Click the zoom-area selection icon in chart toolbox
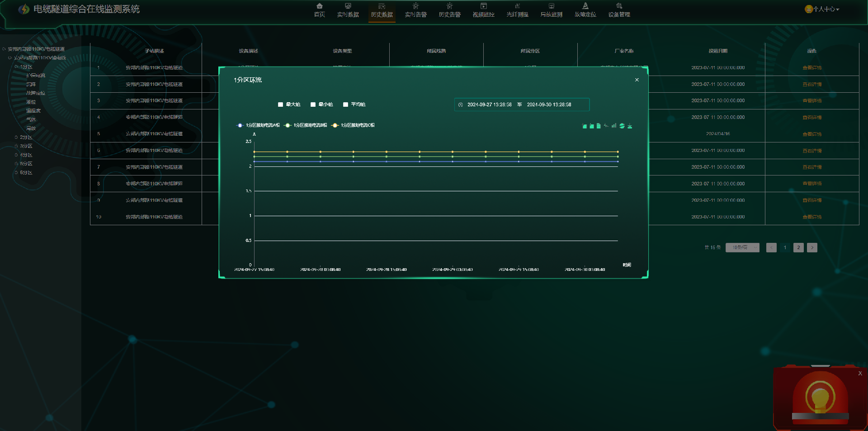The width and height of the screenshot is (868, 431). (x=584, y=126)
